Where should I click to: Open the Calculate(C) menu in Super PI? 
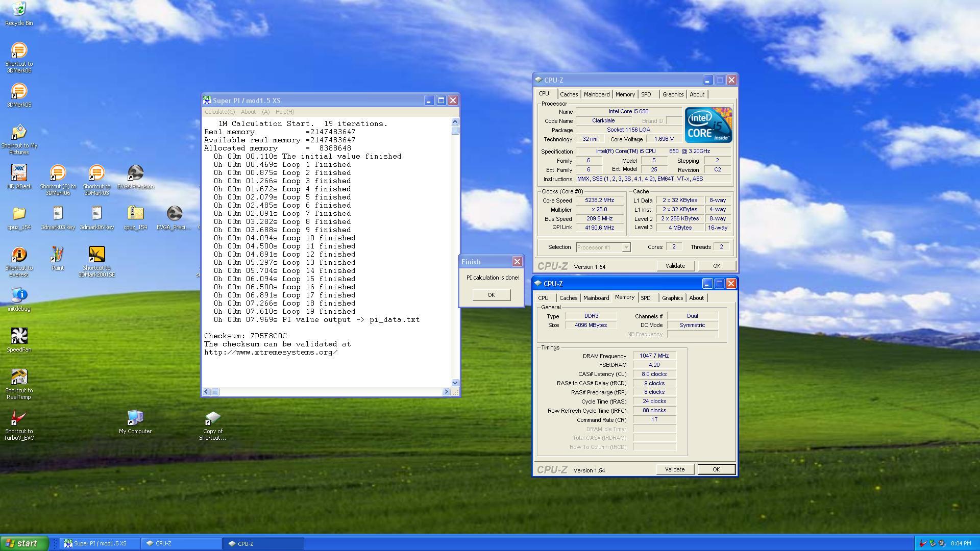point(219,112)
